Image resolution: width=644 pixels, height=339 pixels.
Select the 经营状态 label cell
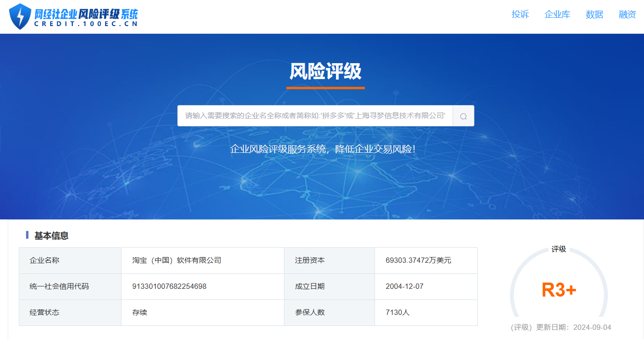click(x=70, y=312)
